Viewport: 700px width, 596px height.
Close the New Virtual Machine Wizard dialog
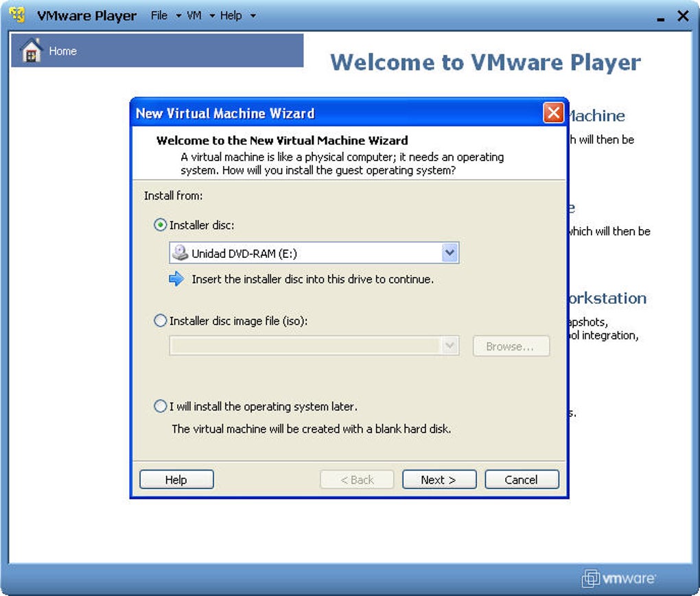tap(553, 113)
